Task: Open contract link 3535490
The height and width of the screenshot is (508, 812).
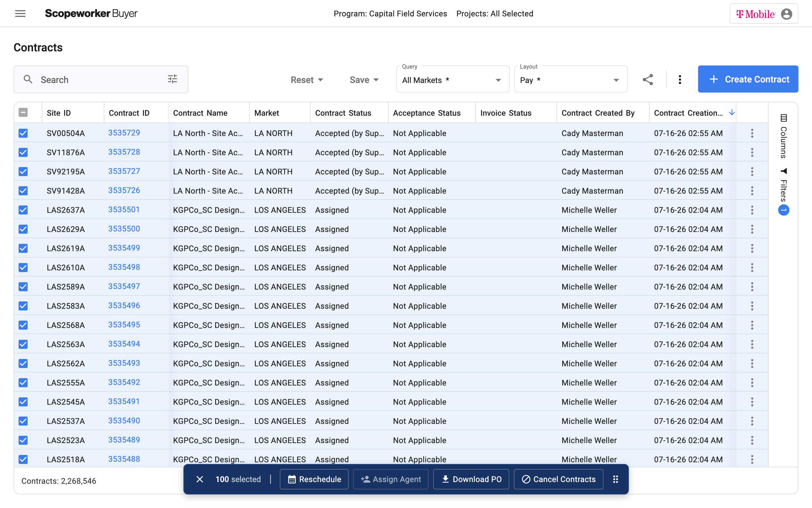Action: (124, 421)
